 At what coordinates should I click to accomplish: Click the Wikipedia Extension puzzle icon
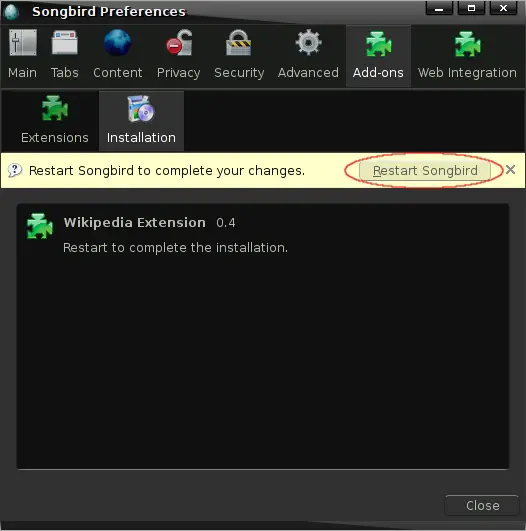[40, 226]
